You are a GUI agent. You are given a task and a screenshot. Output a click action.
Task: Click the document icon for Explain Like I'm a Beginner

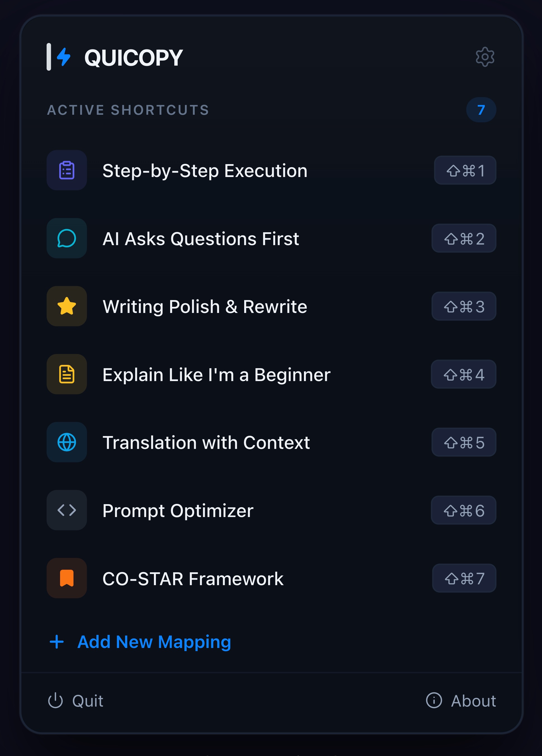[x=66, y=374]
